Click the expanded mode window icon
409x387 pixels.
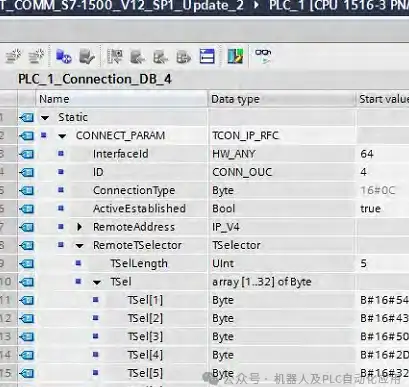click(x=207, y=56)
